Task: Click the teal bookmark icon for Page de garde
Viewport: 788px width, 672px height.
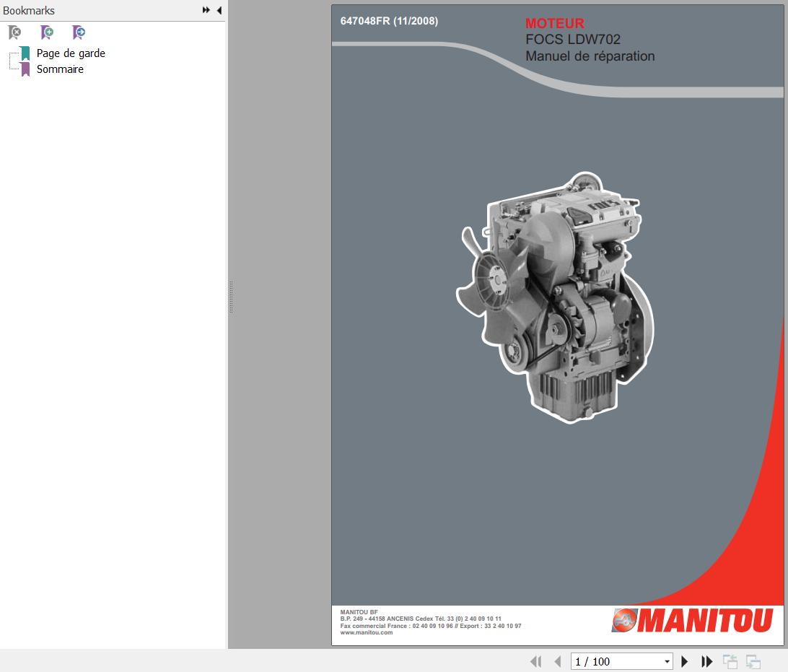Action: tap(25, 53)
